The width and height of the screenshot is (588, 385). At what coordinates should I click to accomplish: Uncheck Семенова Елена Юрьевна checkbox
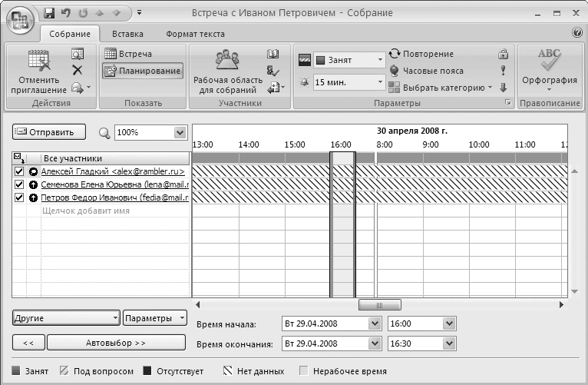coord(19,184)
